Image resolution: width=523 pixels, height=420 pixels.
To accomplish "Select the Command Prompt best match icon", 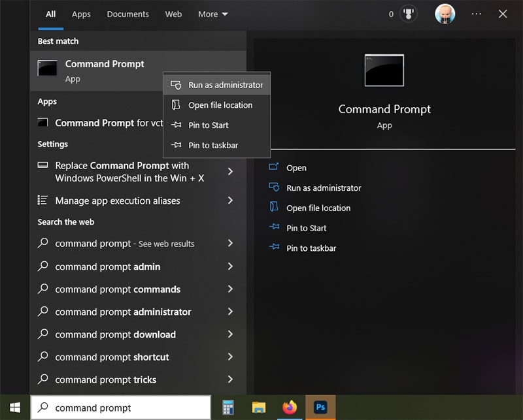I will pos(46,68).
